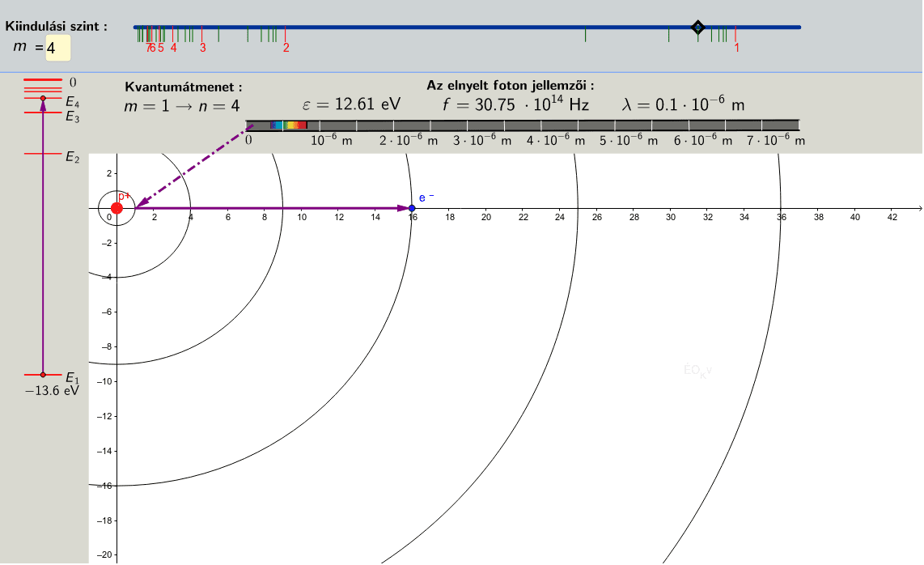
Task: Click the '4 · 10⁻⁶ m' wavelength scale label
Action: (556, 140)
